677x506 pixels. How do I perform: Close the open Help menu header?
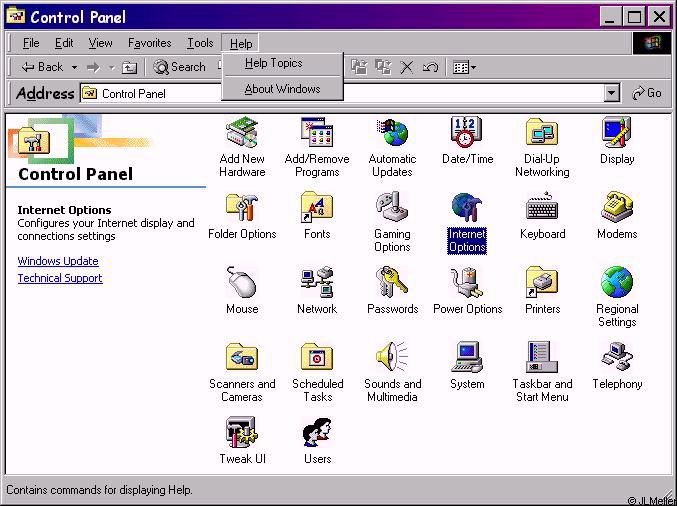240,43
